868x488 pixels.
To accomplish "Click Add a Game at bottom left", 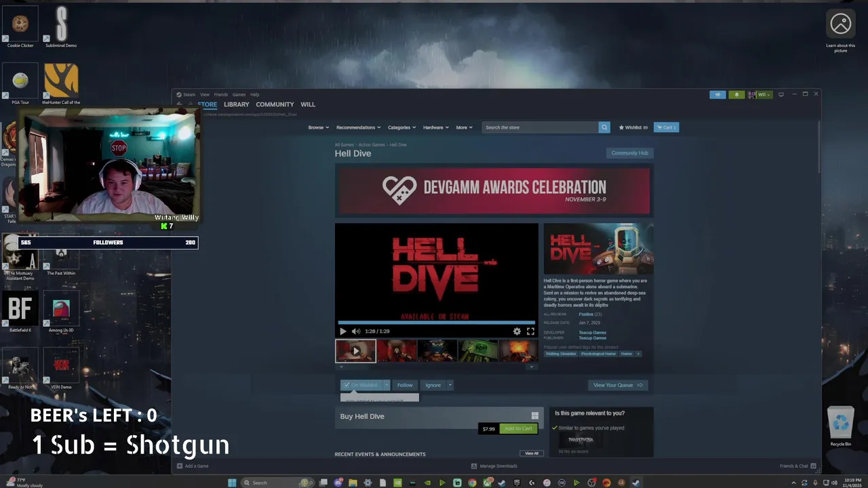I will (x=193, y=466).
